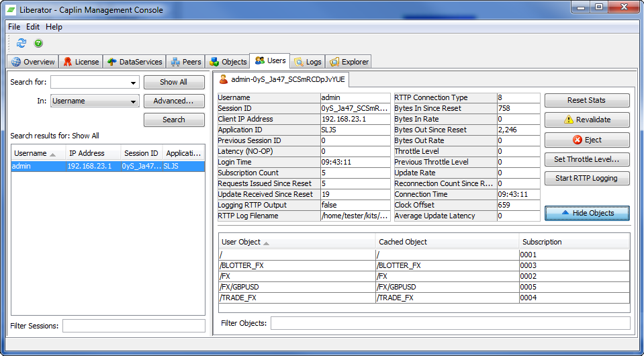Click the refresh toolbar icon
This screenshot has height=356, width=644.
[x=21, y=43]
